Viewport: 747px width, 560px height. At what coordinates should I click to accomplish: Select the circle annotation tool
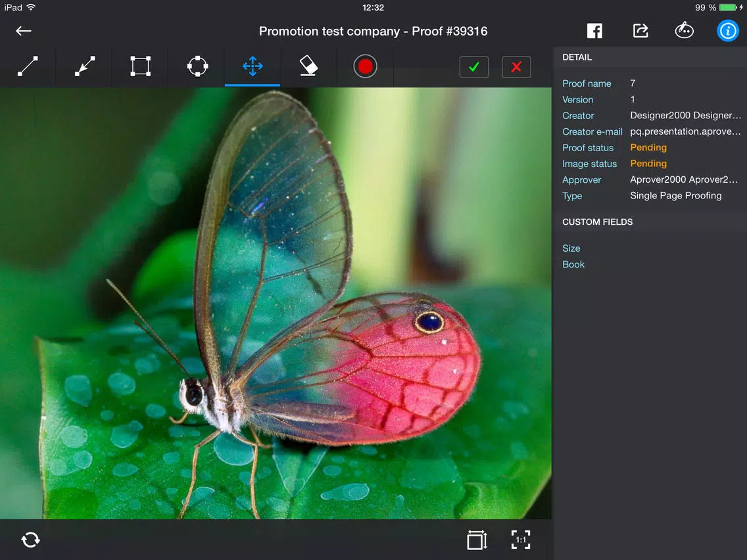(x=197, y=66)
